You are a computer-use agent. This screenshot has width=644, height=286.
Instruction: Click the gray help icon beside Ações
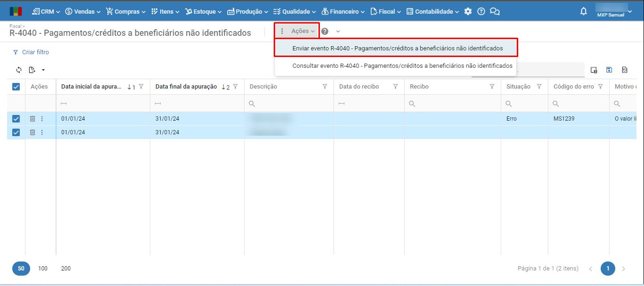325,31
